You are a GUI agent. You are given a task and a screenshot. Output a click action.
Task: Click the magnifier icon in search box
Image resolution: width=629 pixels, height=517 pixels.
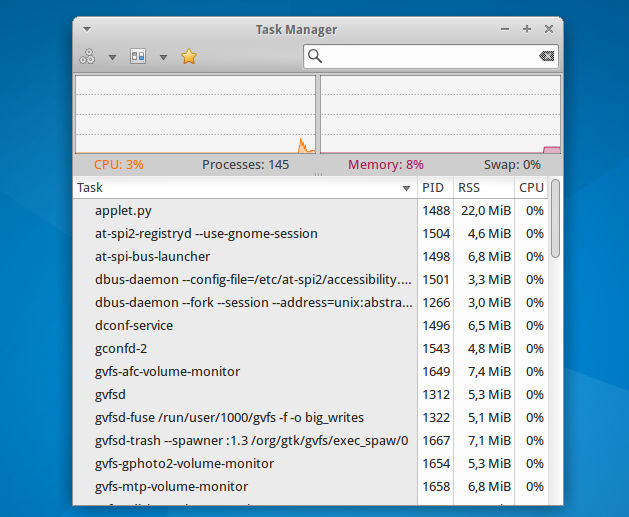(315, 57)
